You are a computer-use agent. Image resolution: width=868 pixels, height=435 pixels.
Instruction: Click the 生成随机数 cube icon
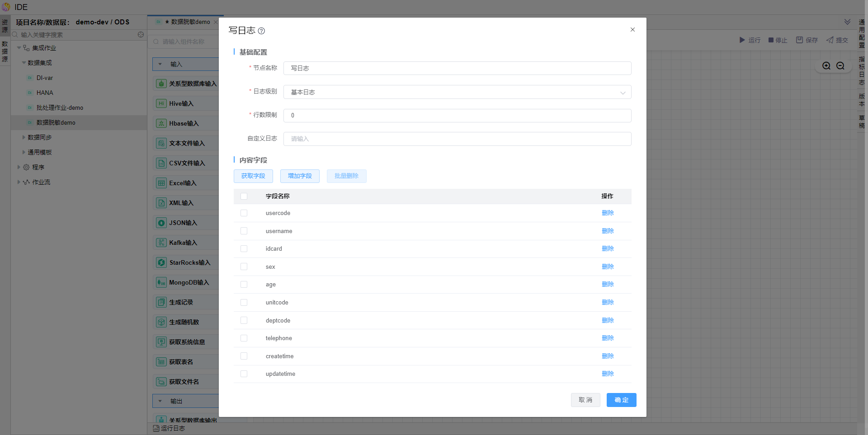[161, 322]
